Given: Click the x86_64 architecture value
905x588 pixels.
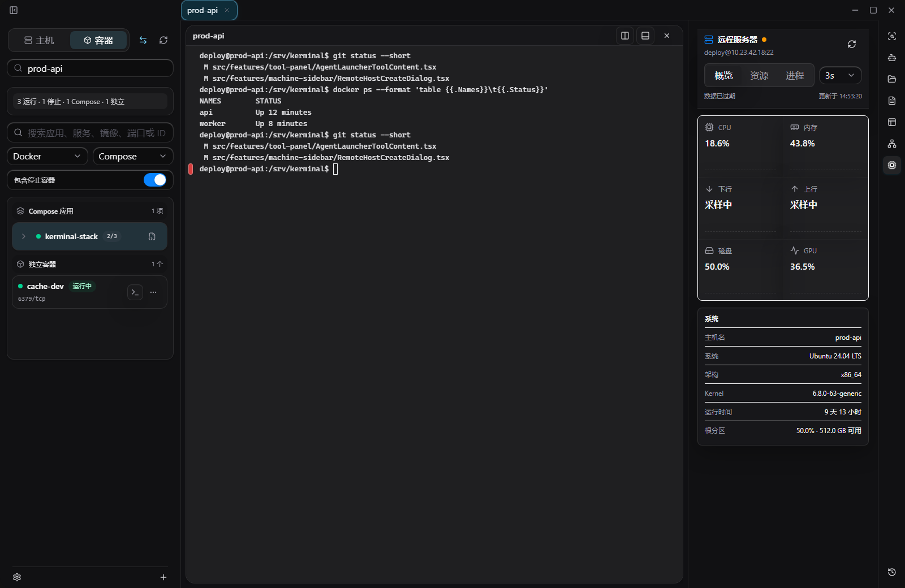Looking at the screenshot, I should coord(851,375).
